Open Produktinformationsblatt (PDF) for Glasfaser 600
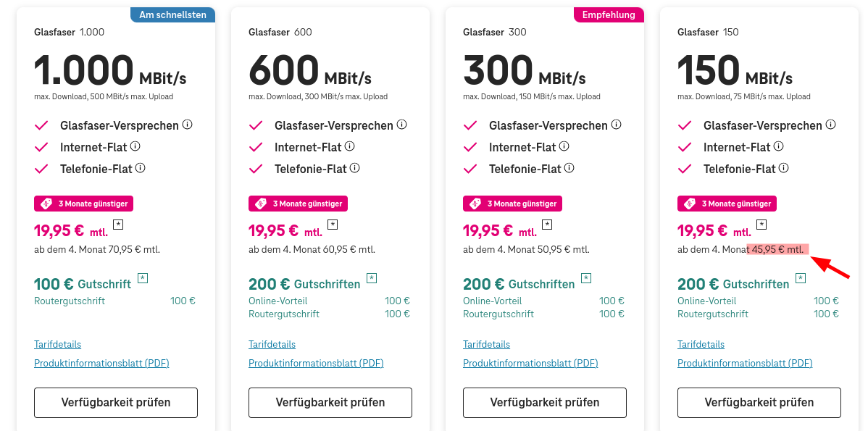This screenshot has height=431, width=868. pyautogui.click(x=316, y=363)
